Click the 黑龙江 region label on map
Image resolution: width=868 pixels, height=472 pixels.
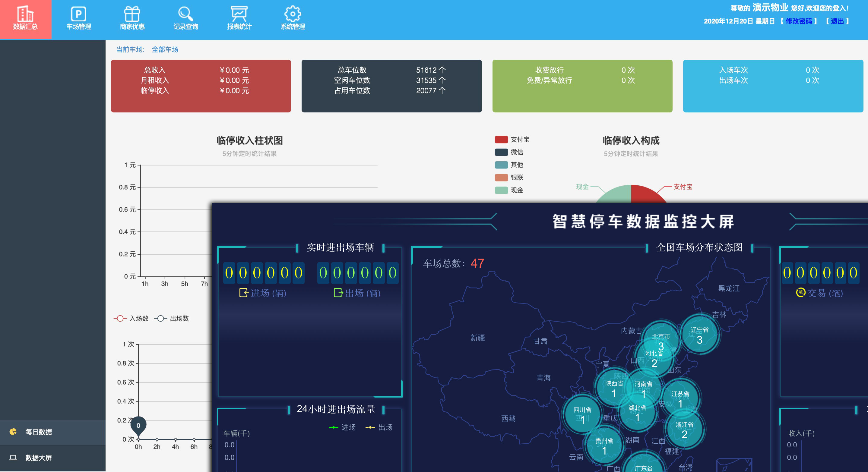[729, 288]
